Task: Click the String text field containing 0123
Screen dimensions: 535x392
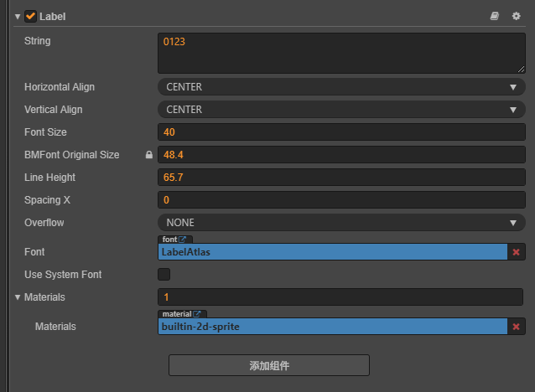Action: pyautogui.click(x=341, y=53)
